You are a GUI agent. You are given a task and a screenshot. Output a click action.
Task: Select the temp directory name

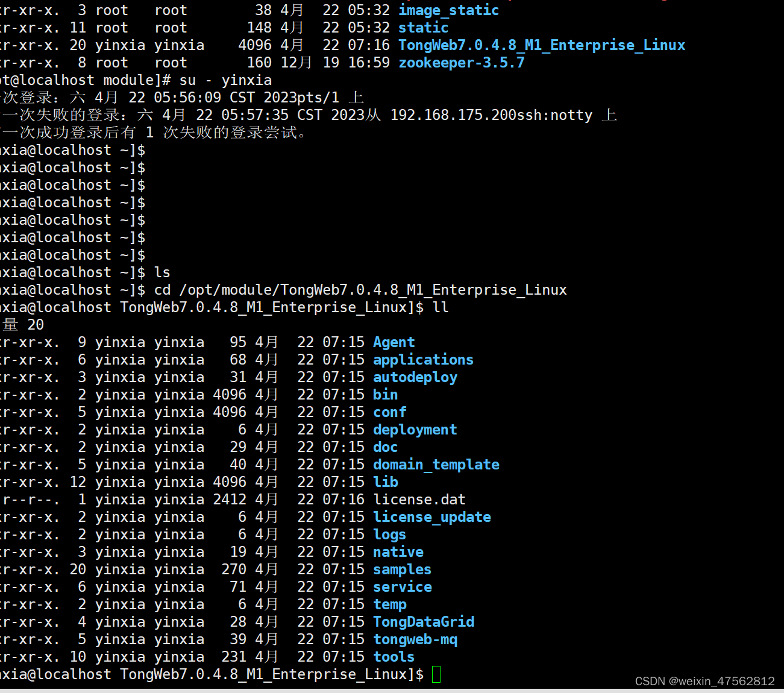[x=389, y=604]
